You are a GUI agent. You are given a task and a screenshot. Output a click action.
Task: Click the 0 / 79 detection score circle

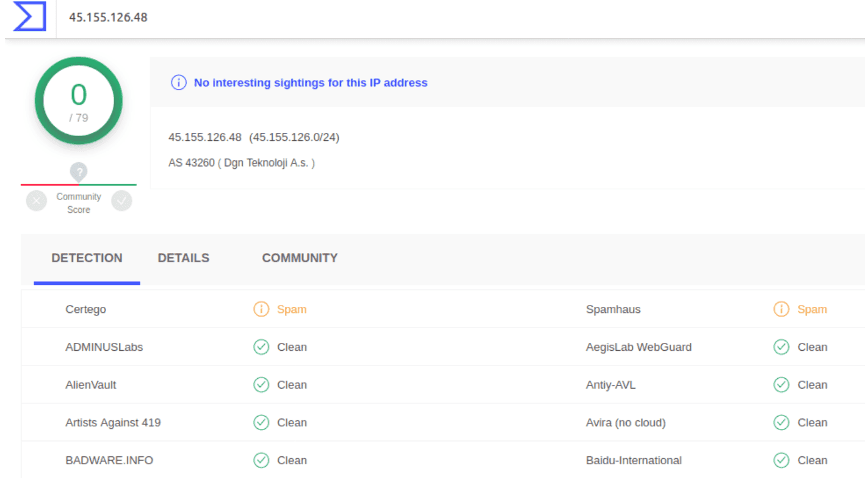click(x=79, y=101)
